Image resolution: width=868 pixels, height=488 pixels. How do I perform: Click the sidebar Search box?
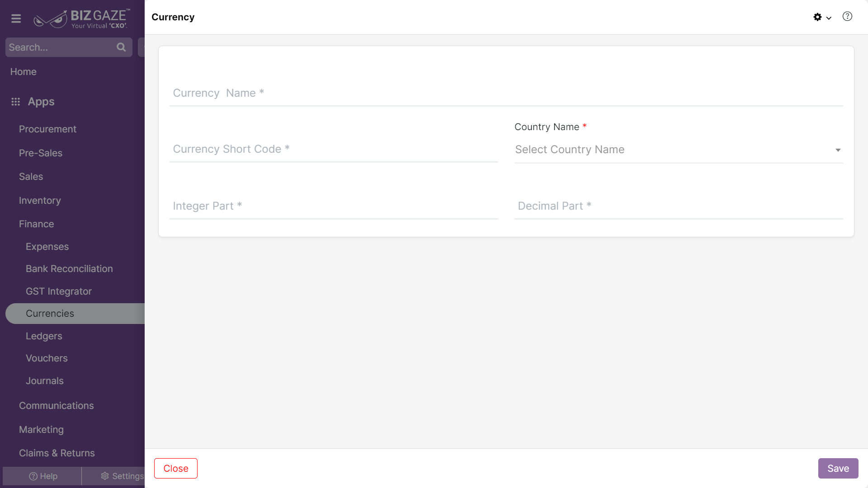(x=69, y=47)
